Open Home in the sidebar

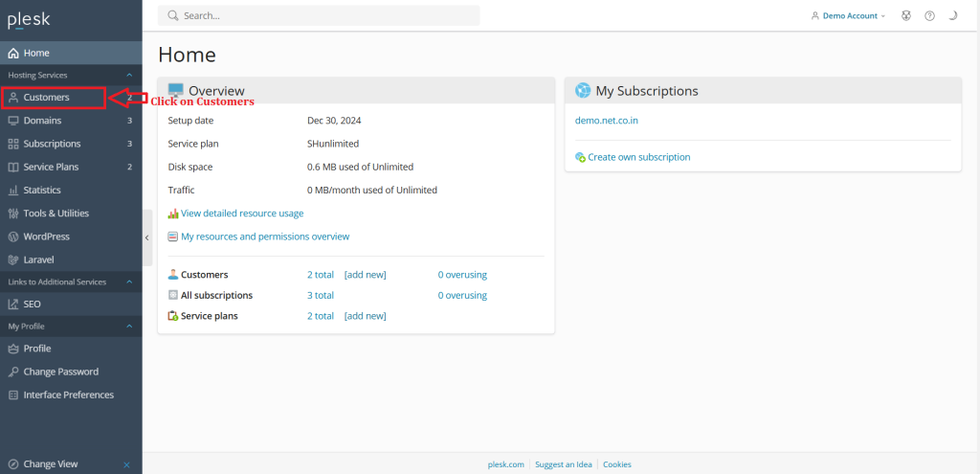coord(71,54)
